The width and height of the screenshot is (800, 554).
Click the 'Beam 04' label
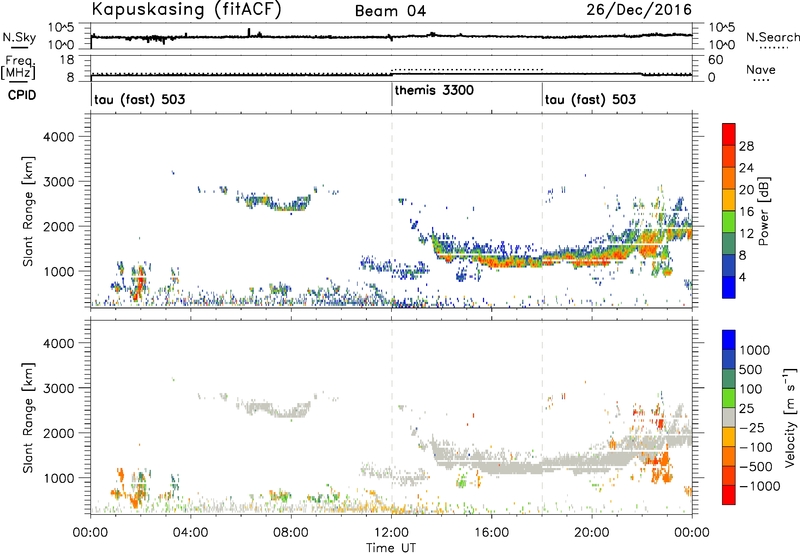tap(390, 11)
